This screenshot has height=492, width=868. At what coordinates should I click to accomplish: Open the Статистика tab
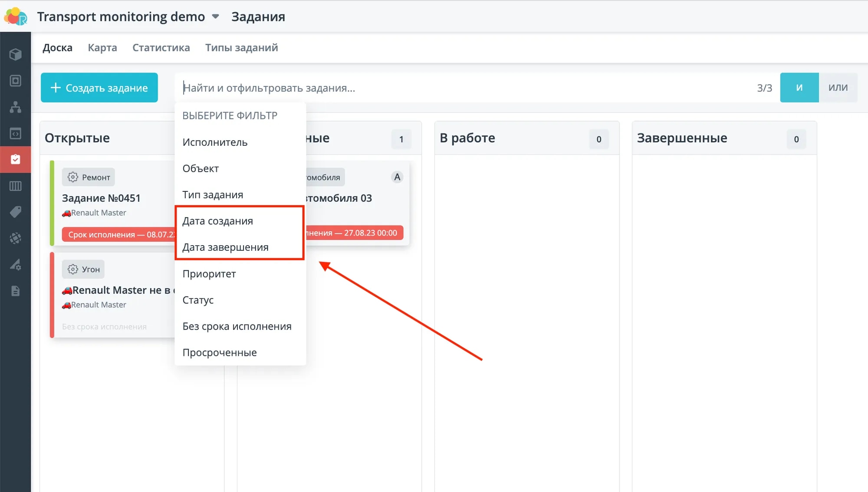(161, 48)
